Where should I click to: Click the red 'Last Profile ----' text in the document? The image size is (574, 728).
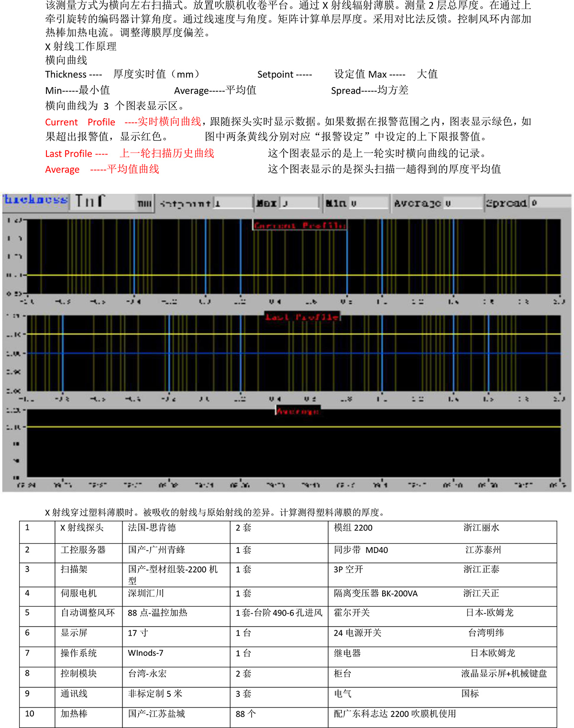click(x=77, y=154)
